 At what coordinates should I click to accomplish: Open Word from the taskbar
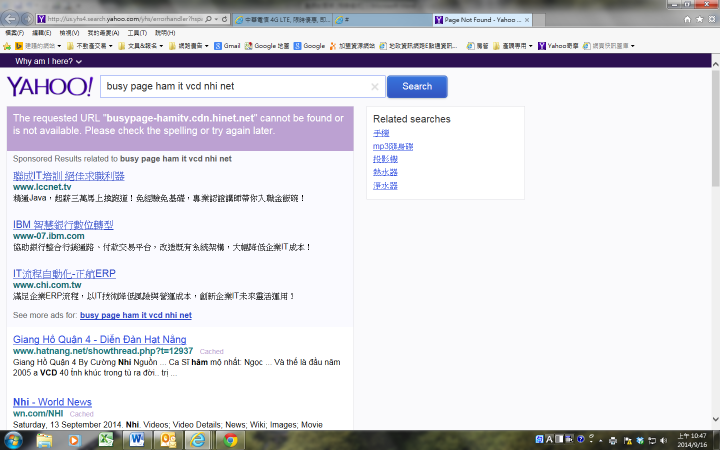tap(137, 441)
